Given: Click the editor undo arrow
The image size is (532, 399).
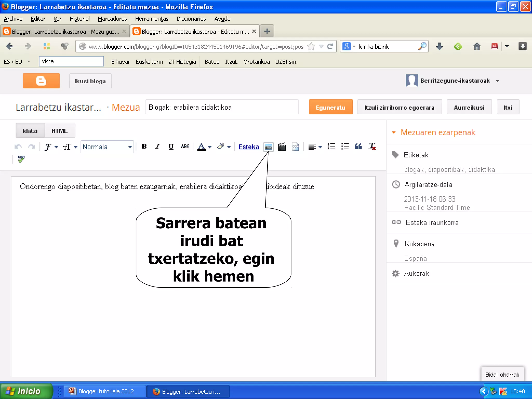Looking at the screenshot, I should pos(18,147).
